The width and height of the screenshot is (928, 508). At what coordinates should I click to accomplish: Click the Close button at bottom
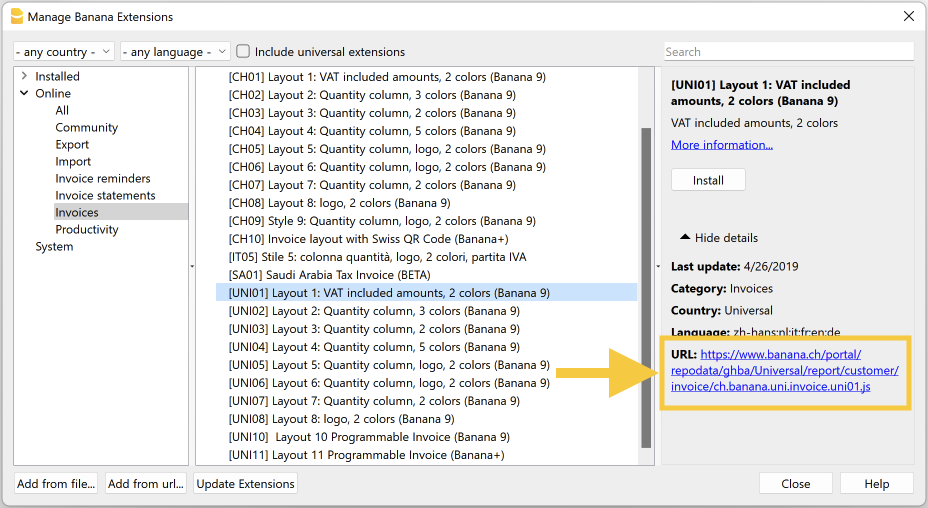(795, 484)
